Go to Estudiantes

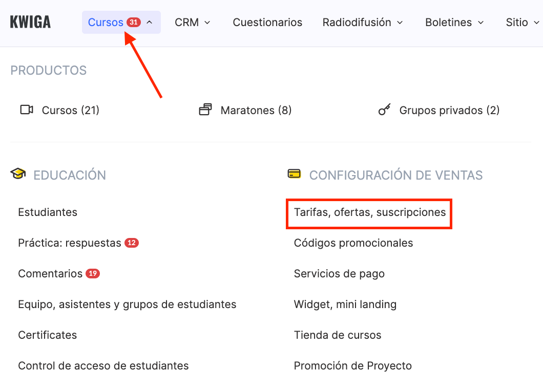click(x=48, y=212)
